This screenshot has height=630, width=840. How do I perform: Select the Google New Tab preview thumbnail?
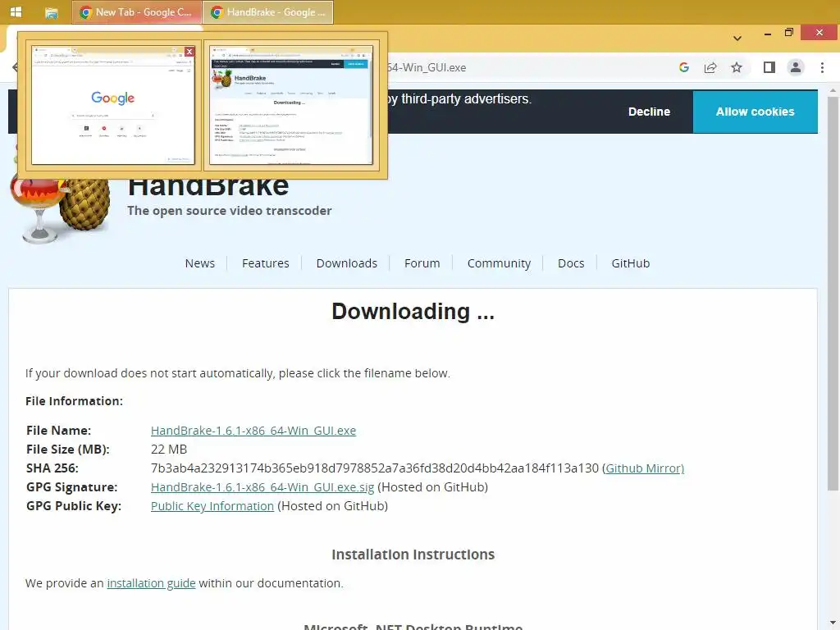pyautogui.click(x=113, y=105)
